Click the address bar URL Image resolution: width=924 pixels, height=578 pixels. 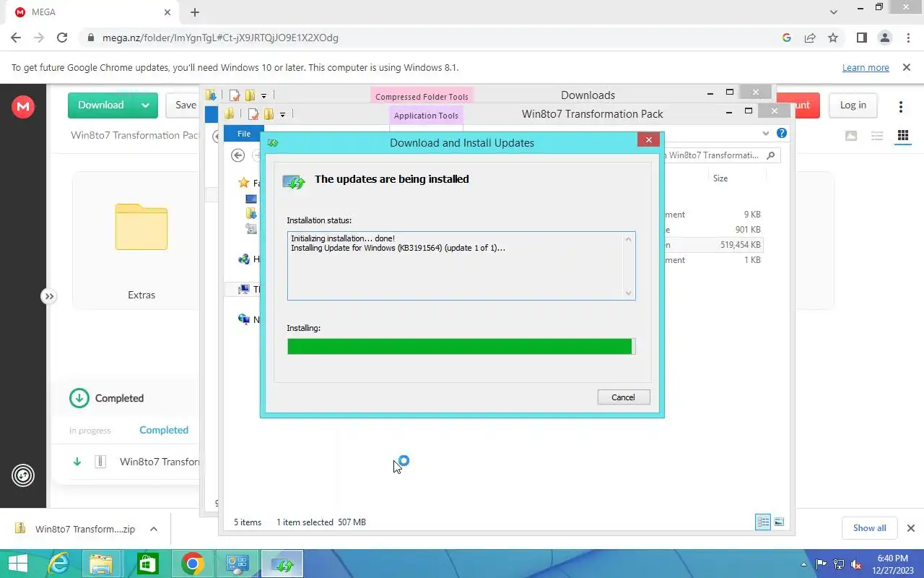click(220, 38)
